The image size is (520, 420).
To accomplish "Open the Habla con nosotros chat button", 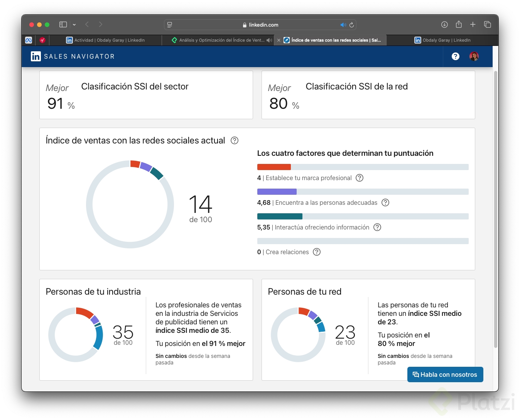I will [445, 374].
